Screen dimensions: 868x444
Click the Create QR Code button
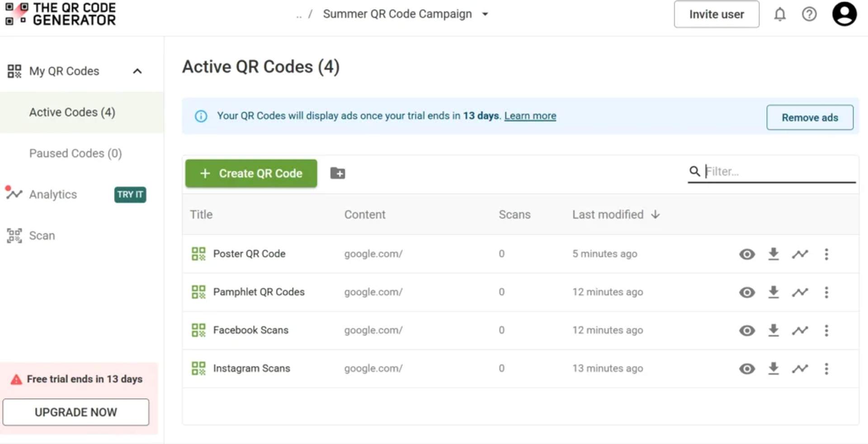coord(251,173)
